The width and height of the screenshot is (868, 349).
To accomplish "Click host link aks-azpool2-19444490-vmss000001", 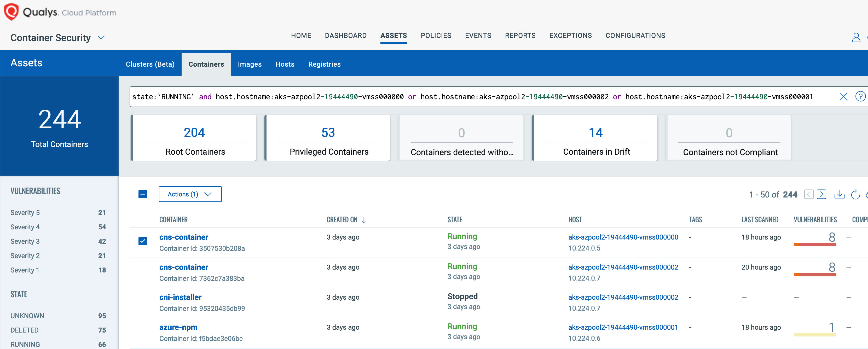I will point(623,327).
